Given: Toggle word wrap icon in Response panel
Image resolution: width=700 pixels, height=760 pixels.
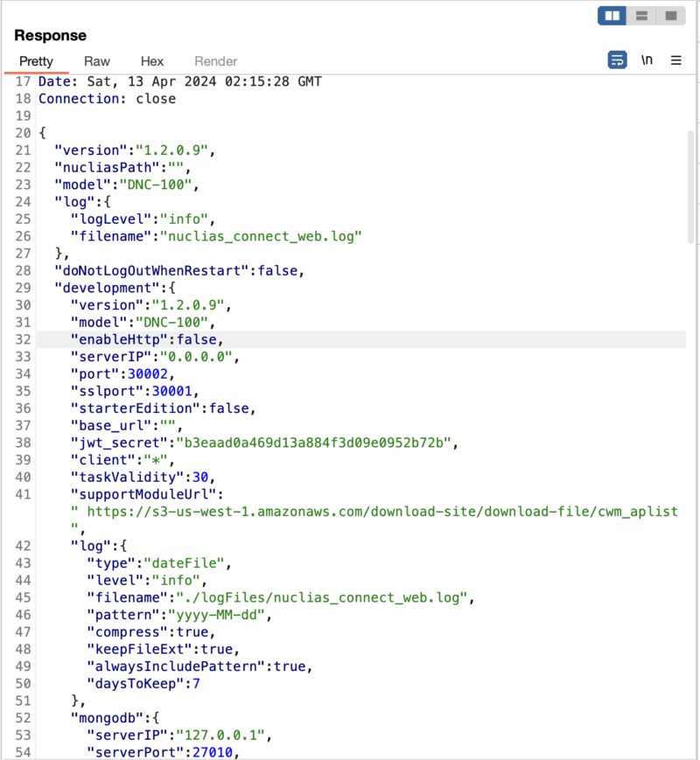Looking at the screenshot, I should click(618, 60).
